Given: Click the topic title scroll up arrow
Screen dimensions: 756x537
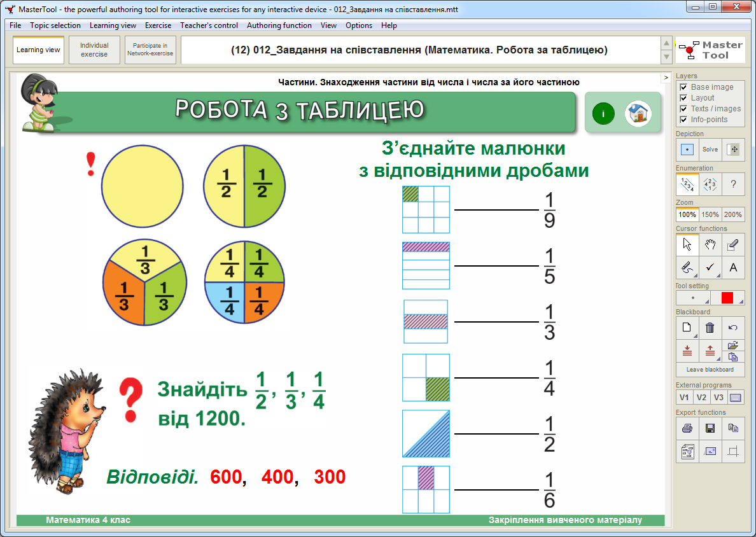Looking at the screenshot, I should (666, 43).
